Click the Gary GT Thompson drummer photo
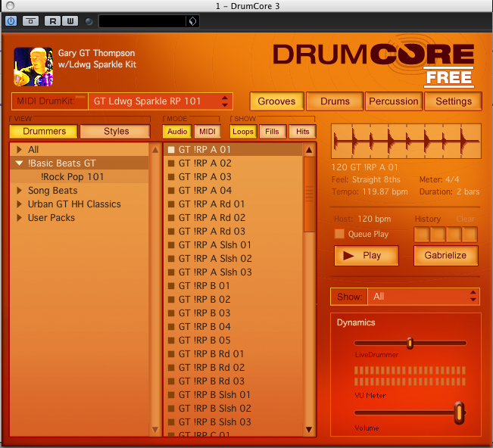The image size is (493, 448). pyautogui.click(x=33, y=67)
